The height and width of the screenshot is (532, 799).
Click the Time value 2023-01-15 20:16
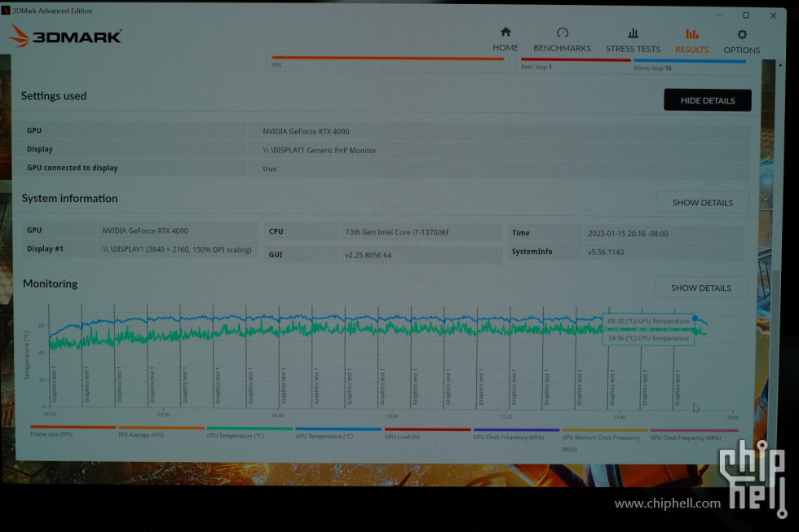(x=628, y=234)
